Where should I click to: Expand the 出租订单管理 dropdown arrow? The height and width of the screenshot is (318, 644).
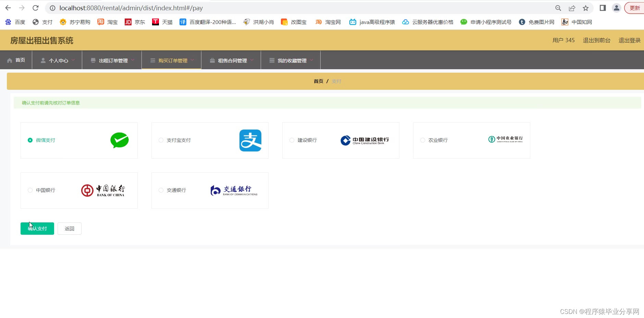point(133,60)
